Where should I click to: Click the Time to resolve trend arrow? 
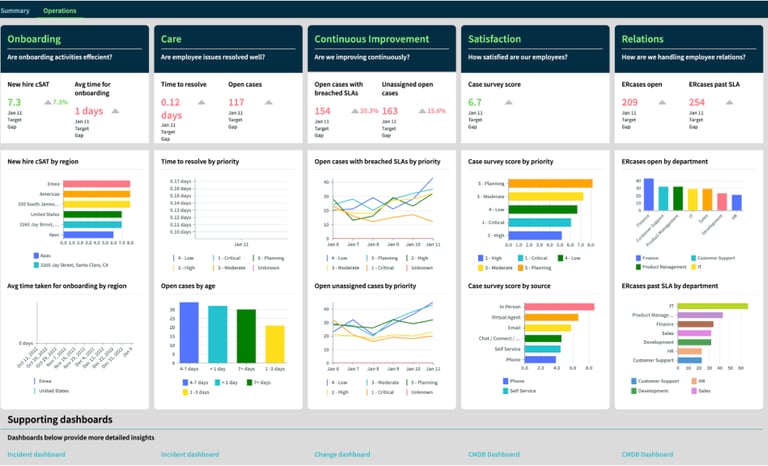[x=201, y=102]
